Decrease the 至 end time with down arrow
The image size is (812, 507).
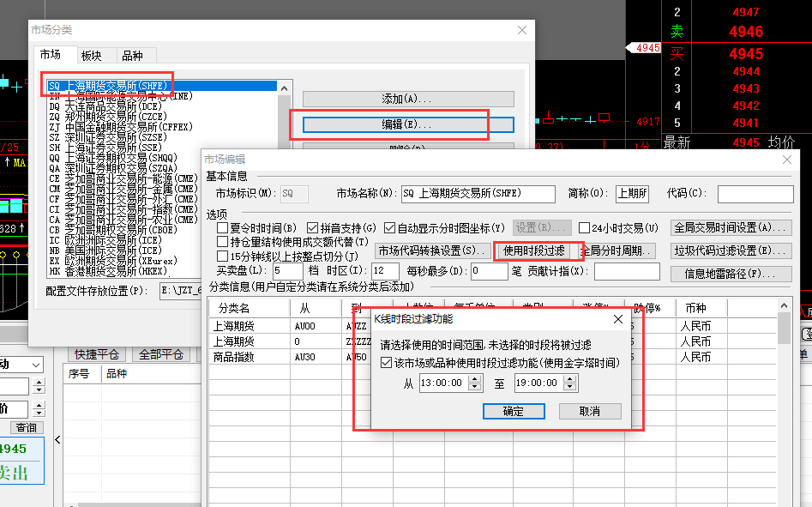tap(569, 388)
